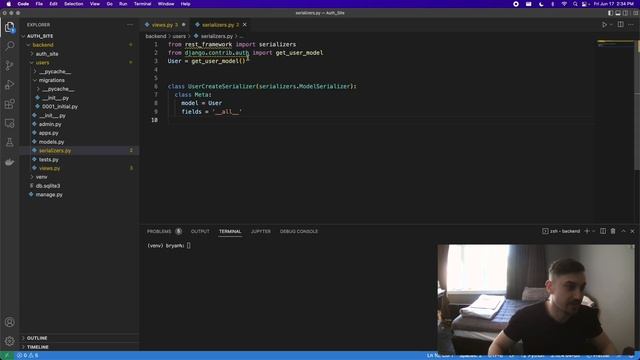Open models.py in explorer
Image resolution: width=640 pixels, height=360 pixels.
coord(51,142)
